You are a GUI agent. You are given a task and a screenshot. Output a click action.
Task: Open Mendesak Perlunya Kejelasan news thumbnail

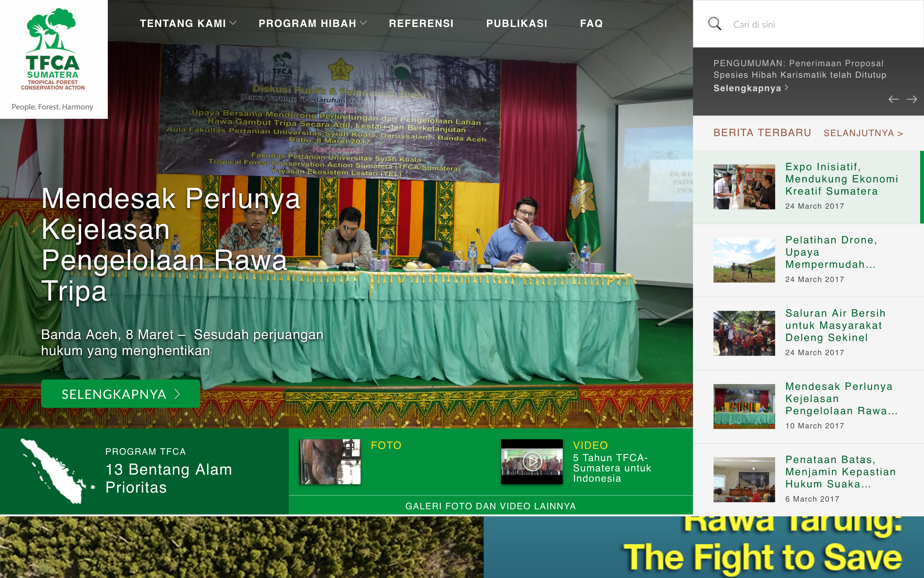(744, 406)
